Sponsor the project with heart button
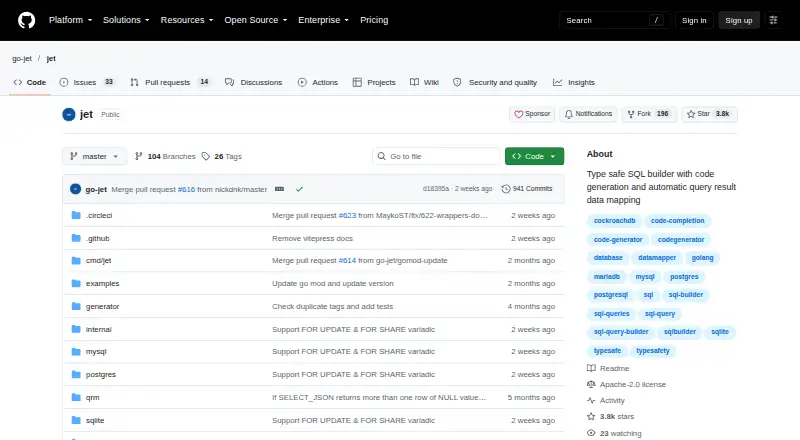800x440 pixels. tap(532, 114)
